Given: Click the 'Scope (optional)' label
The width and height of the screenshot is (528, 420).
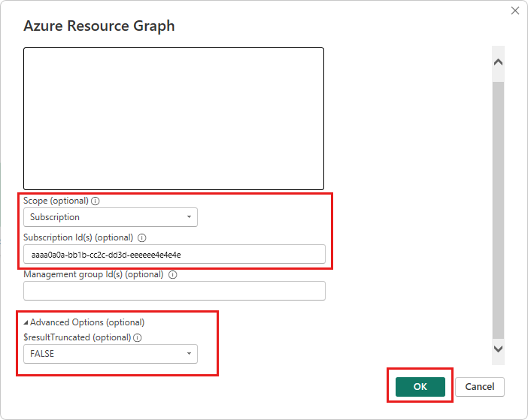Looking at the screenshot, I should [56, 201].
